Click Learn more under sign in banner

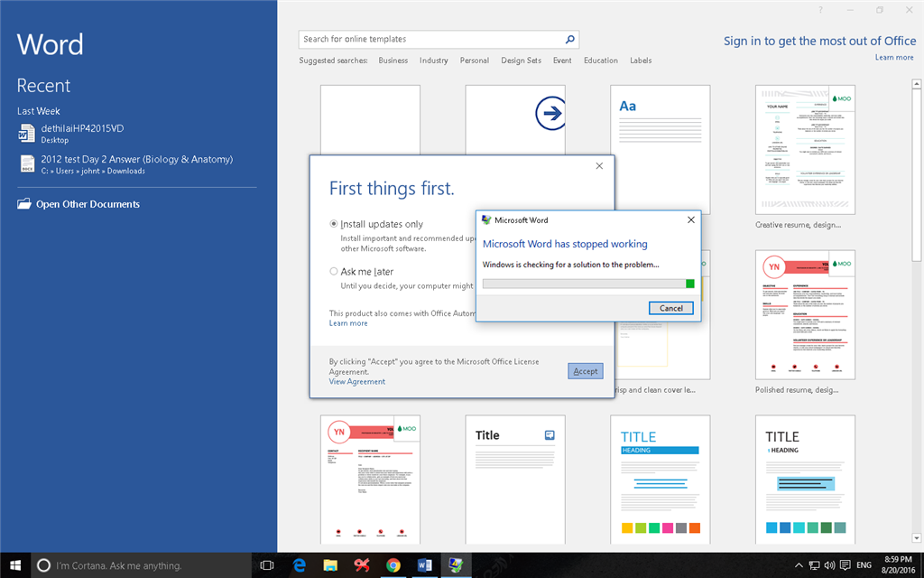[x=894, y=57]
